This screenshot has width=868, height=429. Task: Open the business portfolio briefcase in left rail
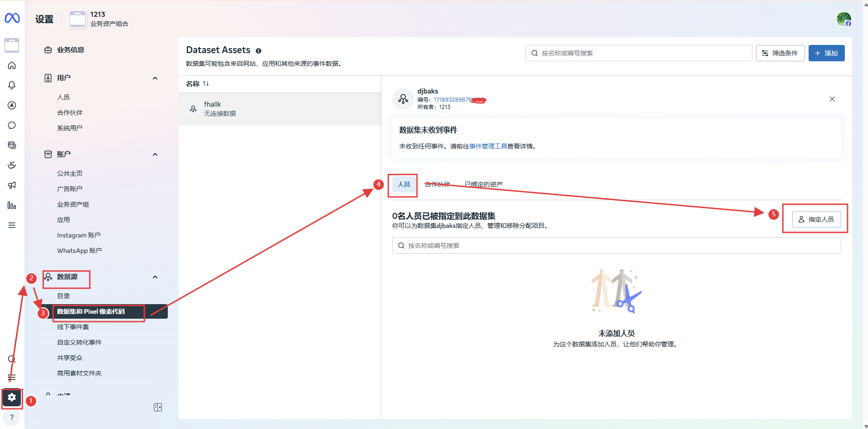pyautogui.click(x=12, y=45)
